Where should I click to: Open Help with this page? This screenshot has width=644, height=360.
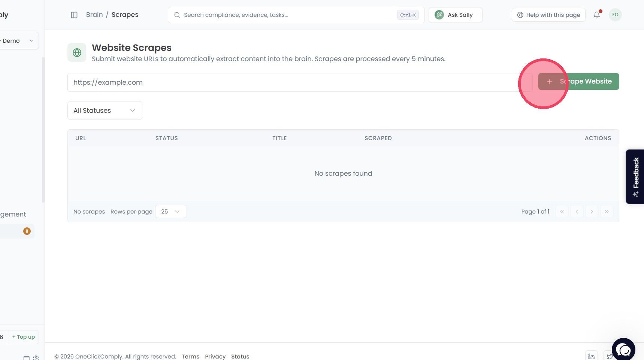[x=548, y=15]
